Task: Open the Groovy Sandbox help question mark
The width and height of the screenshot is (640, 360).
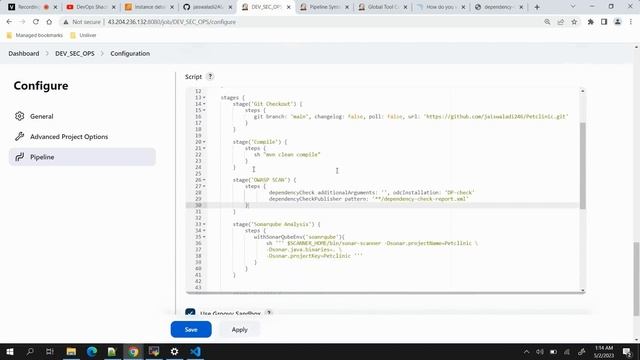Action: tap(269, 313)
